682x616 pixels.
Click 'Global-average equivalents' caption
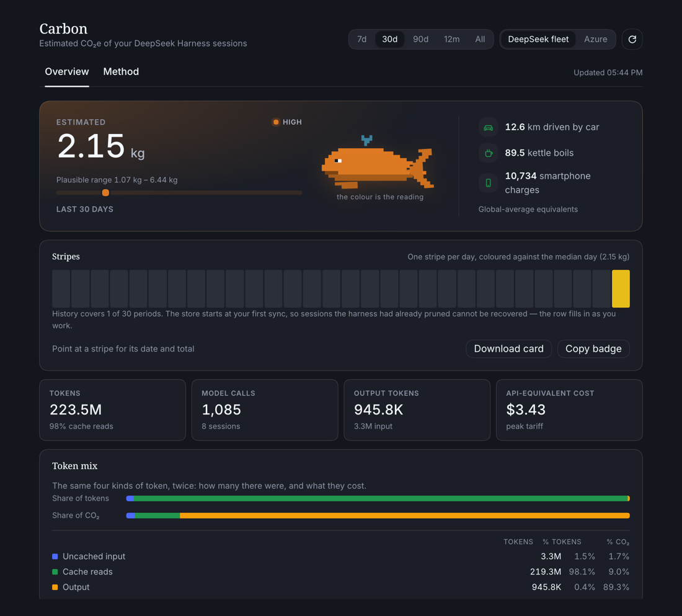(x=528, y=210)
